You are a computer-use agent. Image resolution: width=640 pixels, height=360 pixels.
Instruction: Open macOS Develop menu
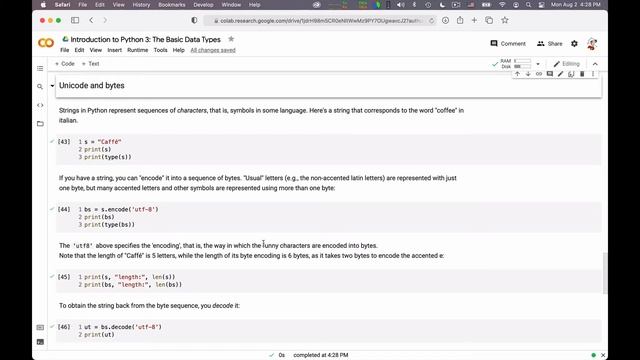(x=203, y=5)
